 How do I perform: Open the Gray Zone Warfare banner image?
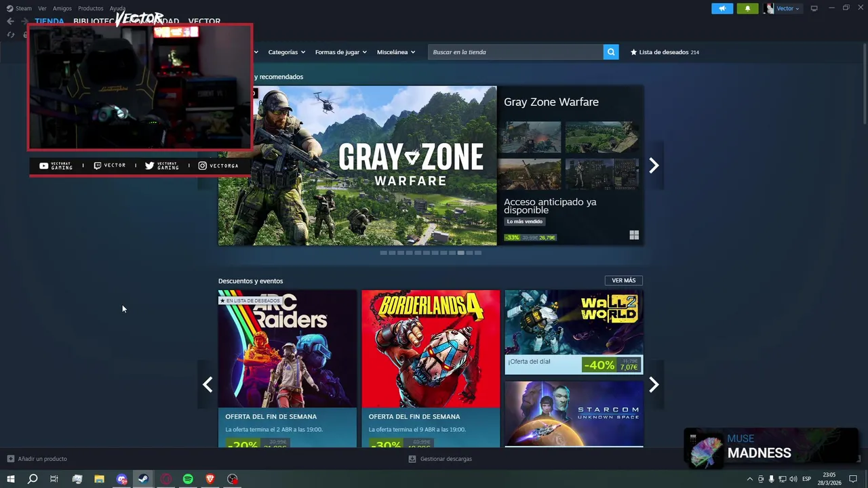[357, 165]
